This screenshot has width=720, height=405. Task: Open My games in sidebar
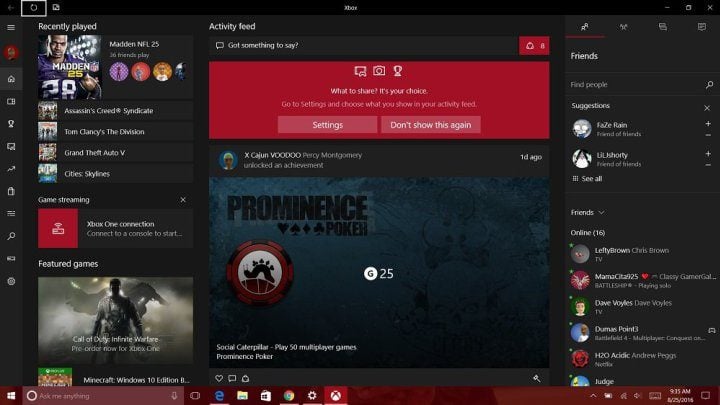point(11,101)
